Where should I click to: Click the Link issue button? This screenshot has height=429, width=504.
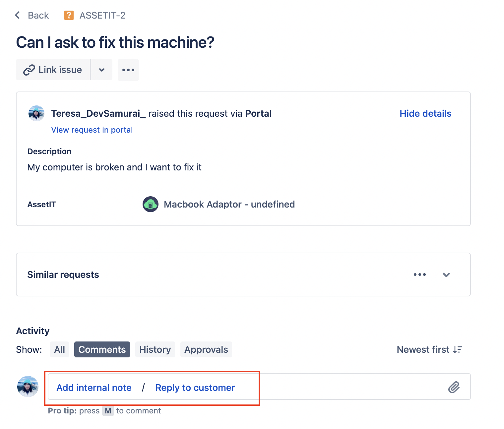pos(53,70)
